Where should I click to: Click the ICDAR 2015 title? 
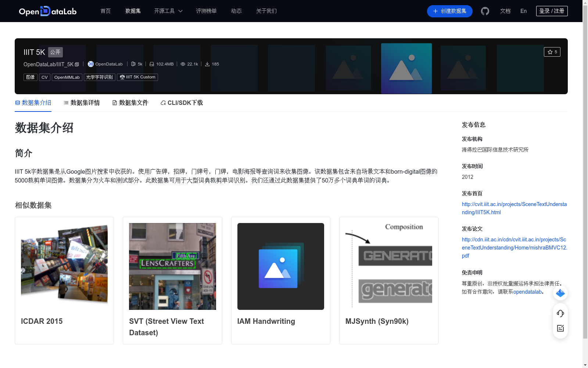point(42,321)
